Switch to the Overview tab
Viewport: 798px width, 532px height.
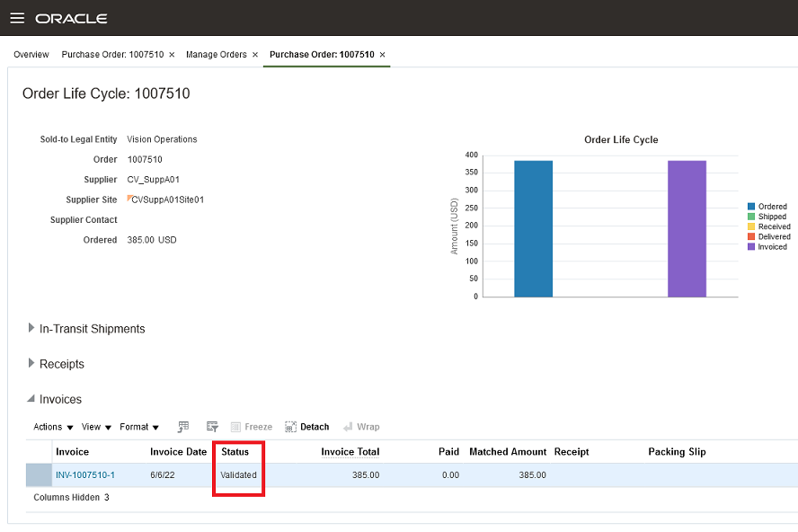tap(31, 55)
